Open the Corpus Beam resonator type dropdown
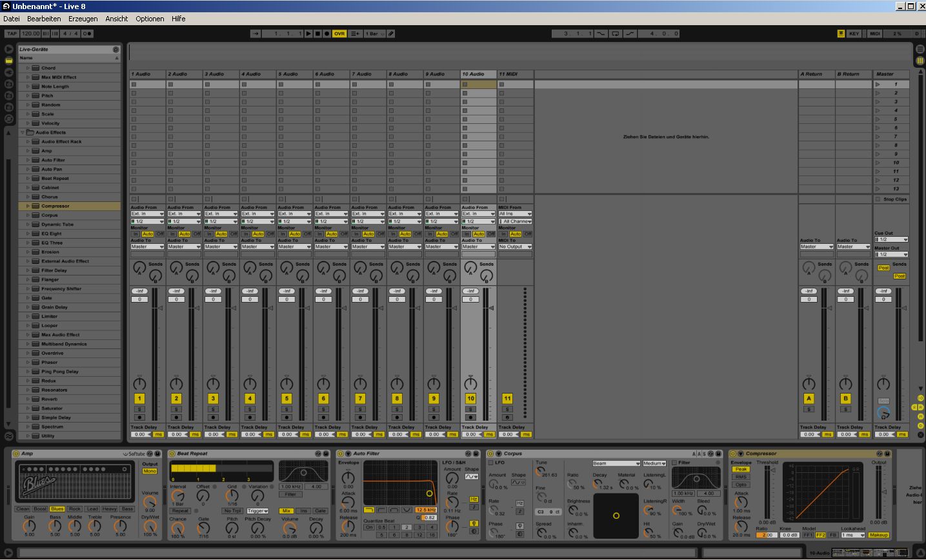This screenshot has height=560, width=926. pyautogui.click(x=616, y=463)
